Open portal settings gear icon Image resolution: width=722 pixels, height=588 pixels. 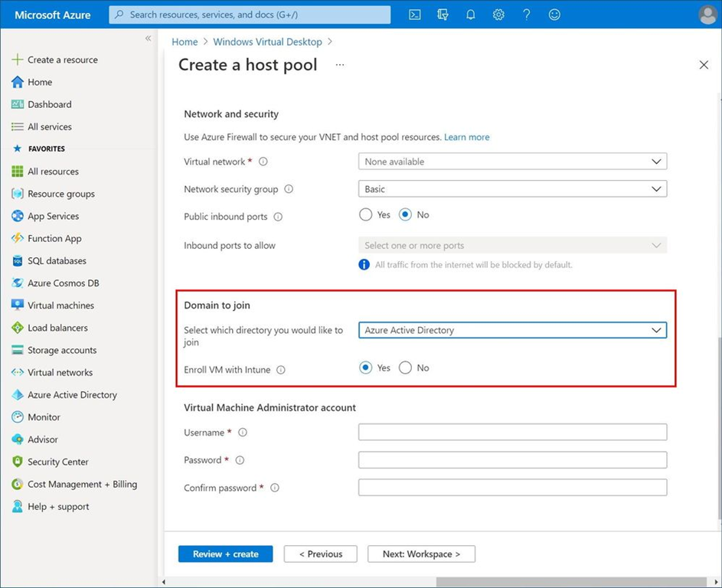point(498,15)
